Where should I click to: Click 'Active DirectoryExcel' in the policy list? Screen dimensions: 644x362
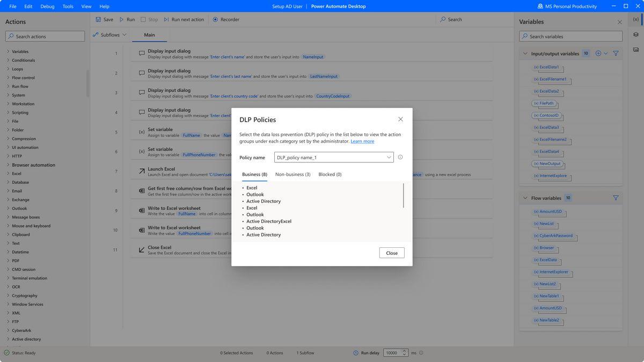[269, 221]
